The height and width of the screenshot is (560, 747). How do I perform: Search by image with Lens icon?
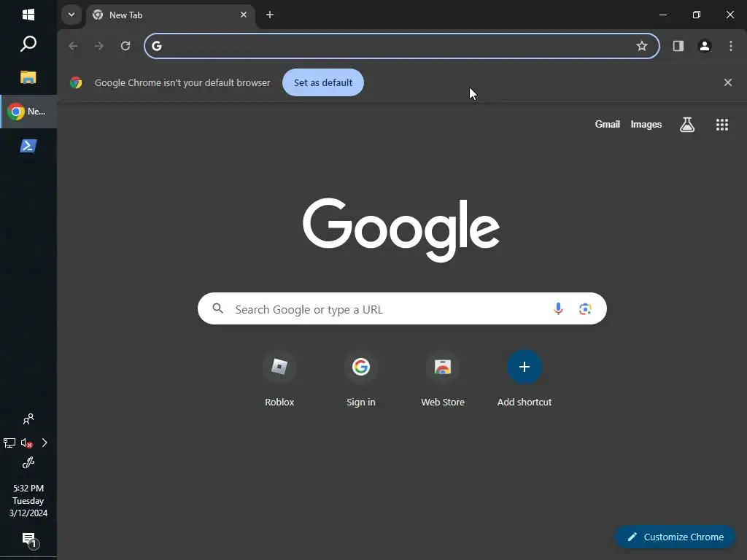click(585, 308)
